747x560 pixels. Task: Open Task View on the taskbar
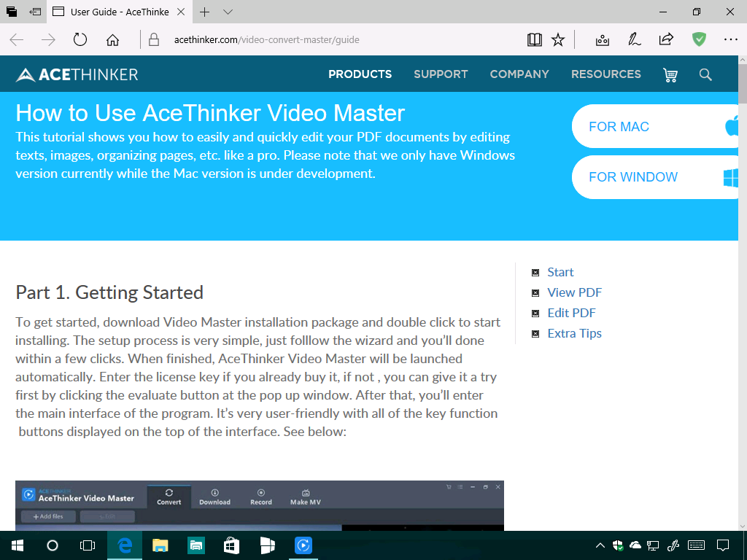coord(88,545)
